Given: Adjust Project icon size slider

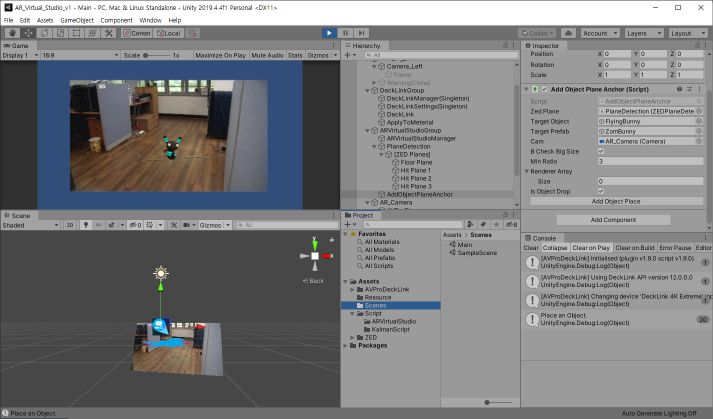Looking at the screenshot, I should click(x=498, y=402).
